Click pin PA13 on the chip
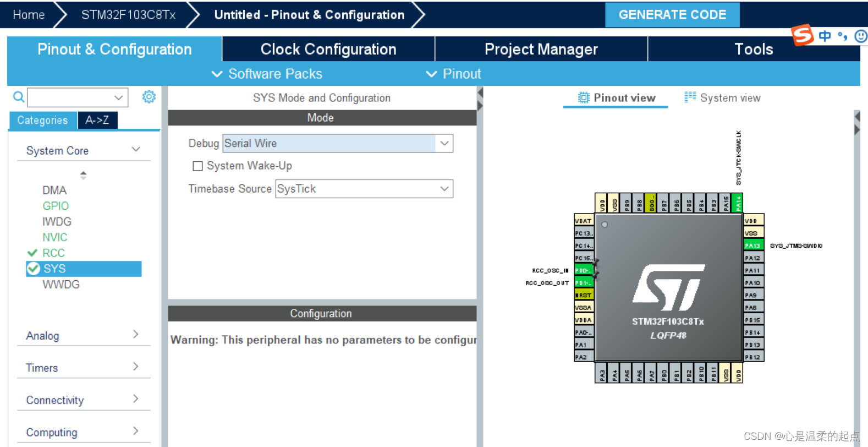The width and height of the screenshot is (868, 447). click(753, 245)
